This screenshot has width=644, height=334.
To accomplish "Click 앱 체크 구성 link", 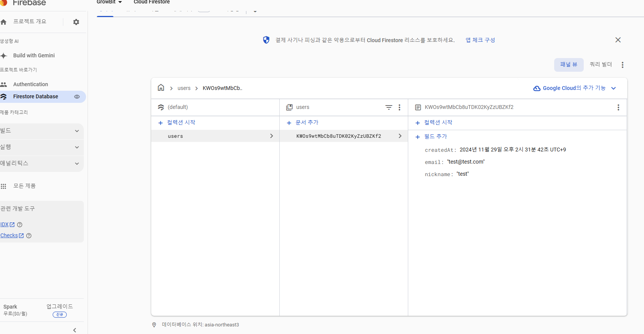I will (480, 40).
